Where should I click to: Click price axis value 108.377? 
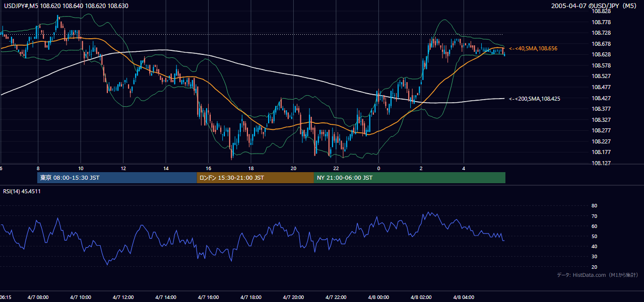601,109
